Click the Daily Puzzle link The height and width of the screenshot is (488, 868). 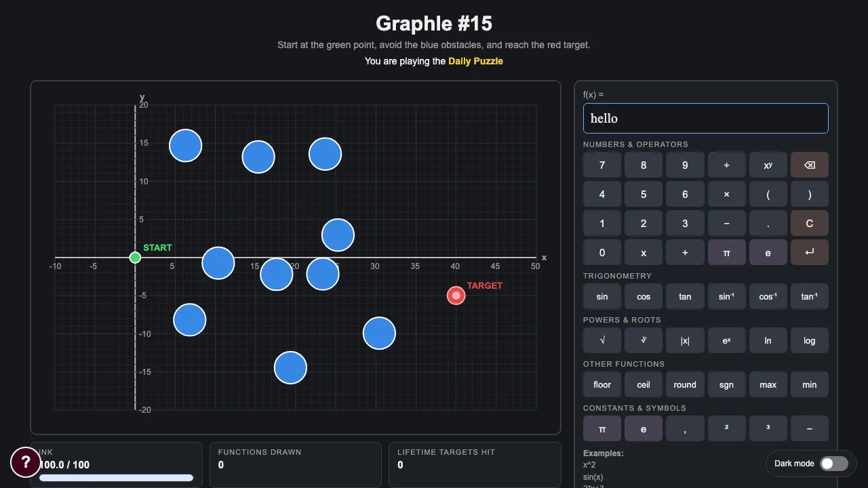coord(475,61)
